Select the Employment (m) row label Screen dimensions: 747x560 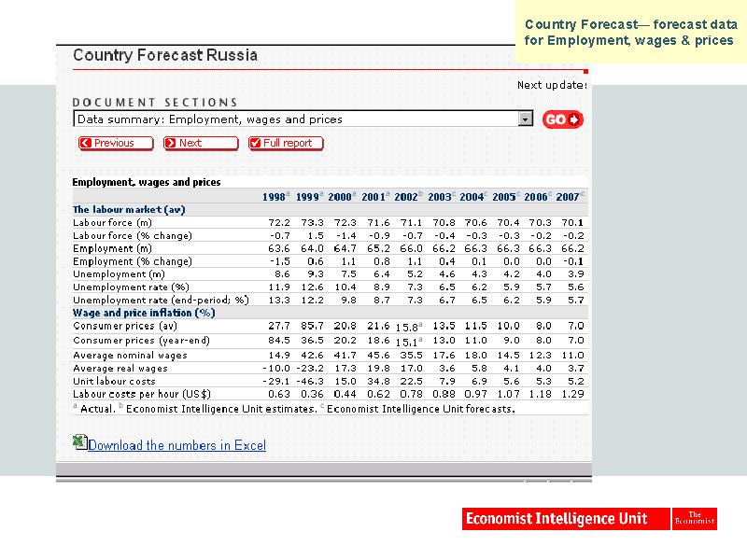click(112, 248)
